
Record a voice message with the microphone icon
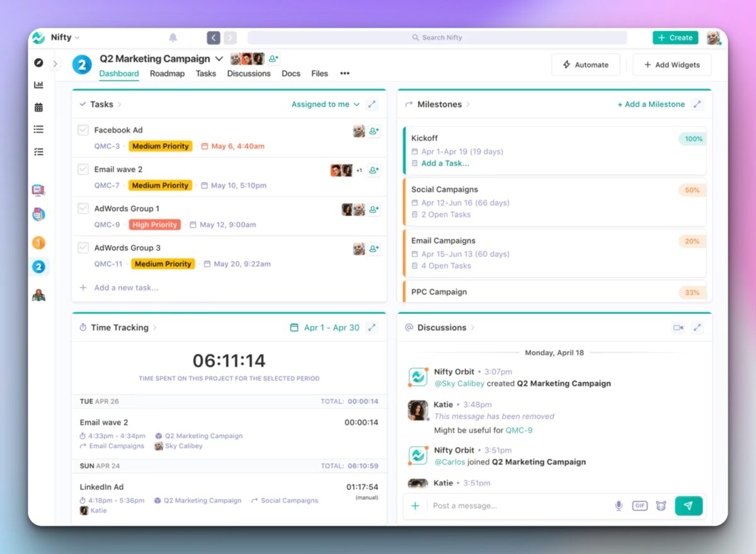tap(618, 505)
